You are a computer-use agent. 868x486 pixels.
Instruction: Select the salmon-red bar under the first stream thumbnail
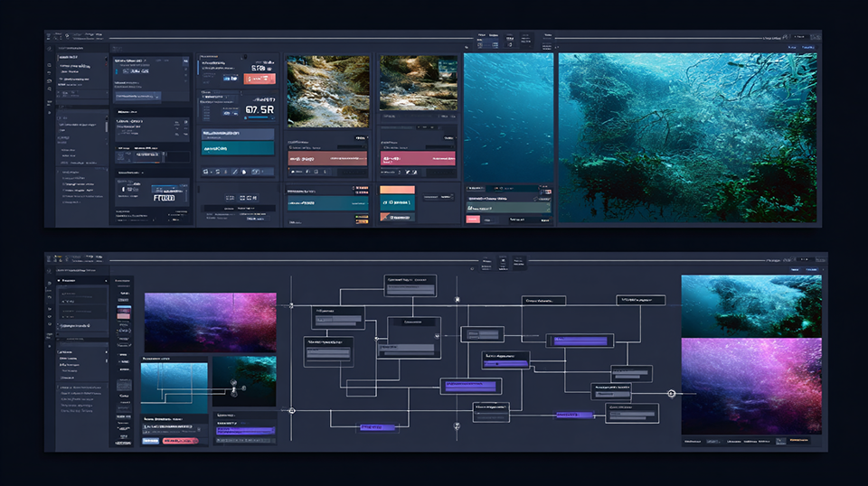tap(327, 159)
